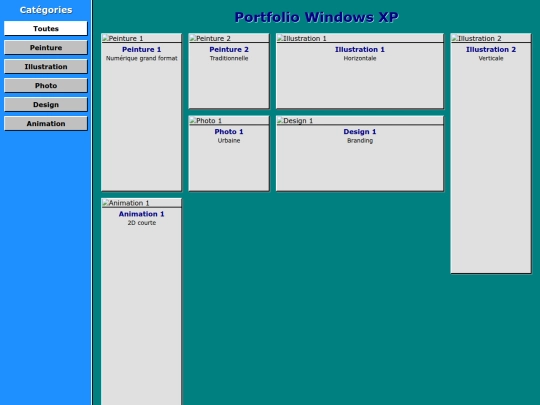
Task: Click the 'Traditionnelle' description
Action: (x=229, y=58)
